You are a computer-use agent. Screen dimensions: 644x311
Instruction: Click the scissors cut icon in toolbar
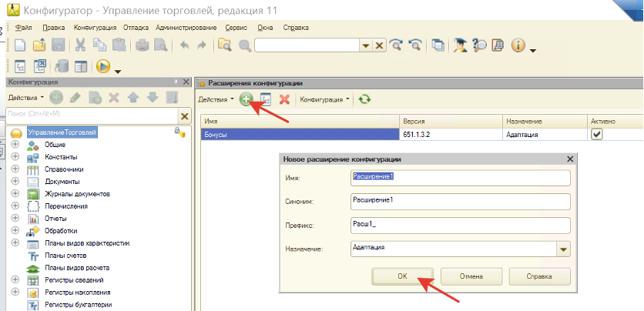pyautogui.click(x=81, y=45)
